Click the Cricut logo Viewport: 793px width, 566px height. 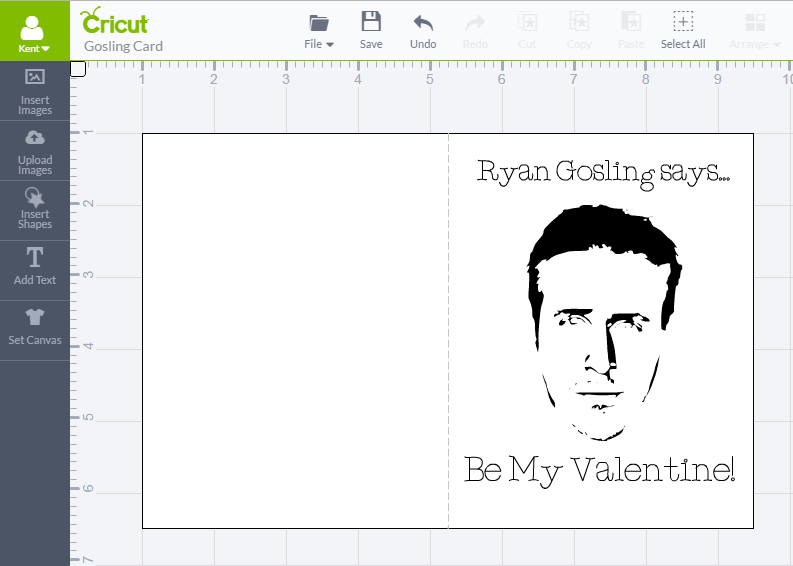pos(114,21)
